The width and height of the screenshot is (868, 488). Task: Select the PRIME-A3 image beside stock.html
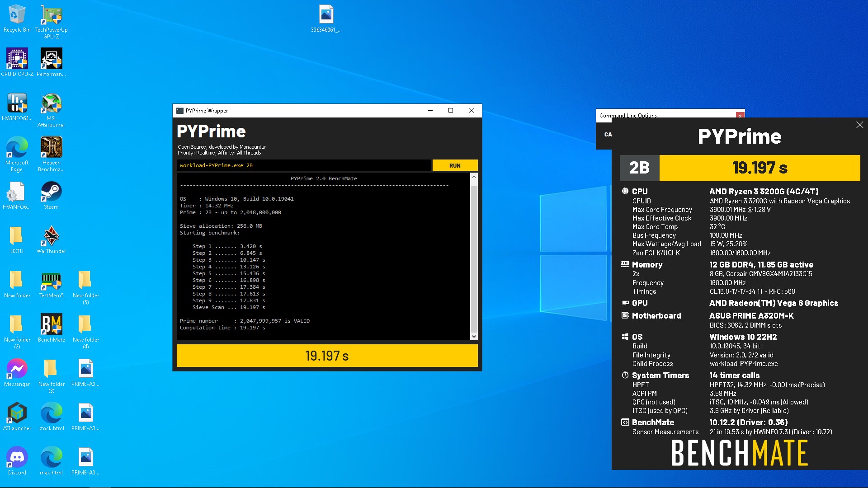[85, 417]
